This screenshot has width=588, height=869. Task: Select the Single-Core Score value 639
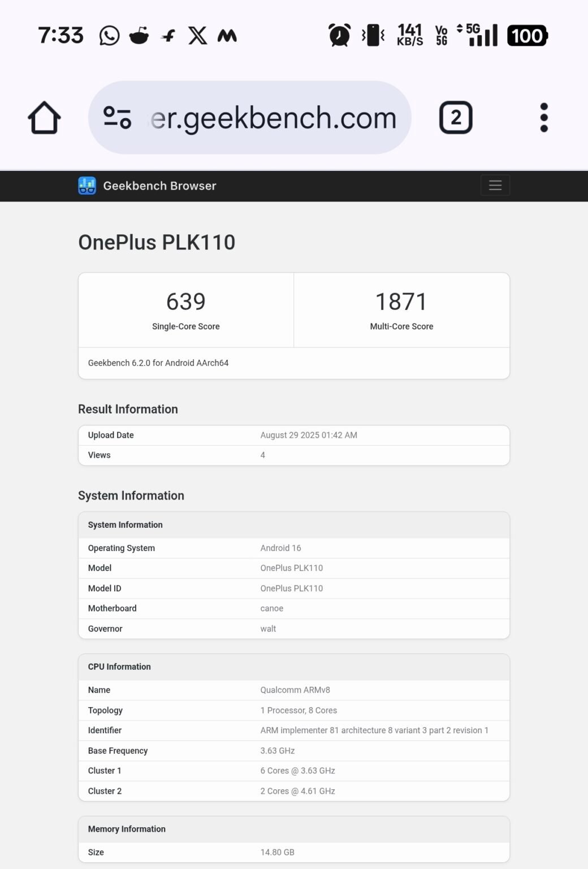tap(185, 301)
